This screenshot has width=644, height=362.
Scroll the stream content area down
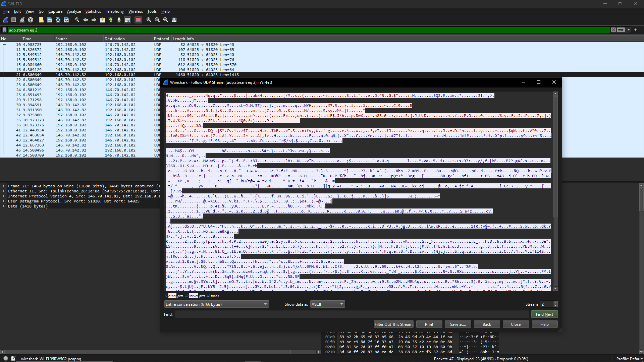point(555,290)
